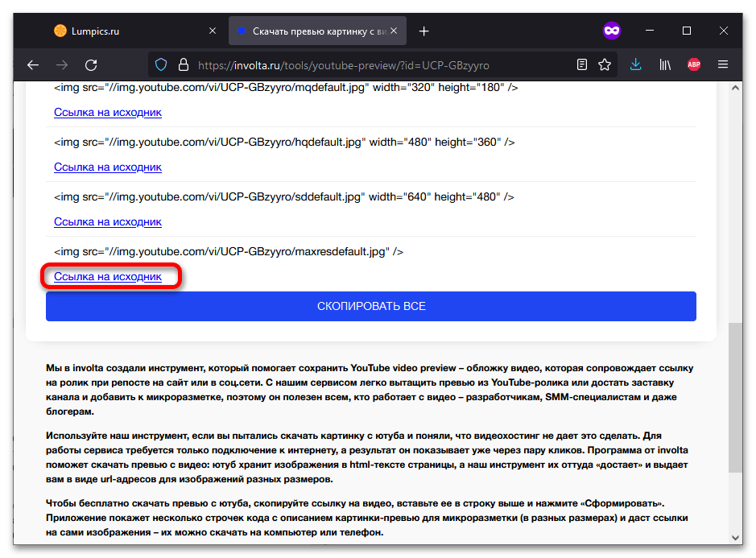This screenshot has height=558, width=756.
Task: Click paragraph starting 'Мы в involta создали'
Action: pos(370,390)
